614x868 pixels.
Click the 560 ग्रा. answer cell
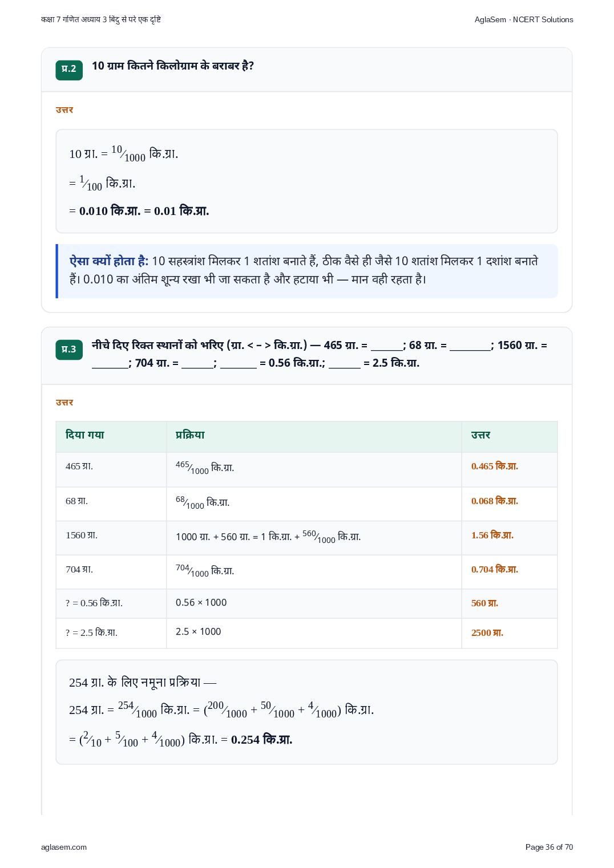(x=510, y=604)
